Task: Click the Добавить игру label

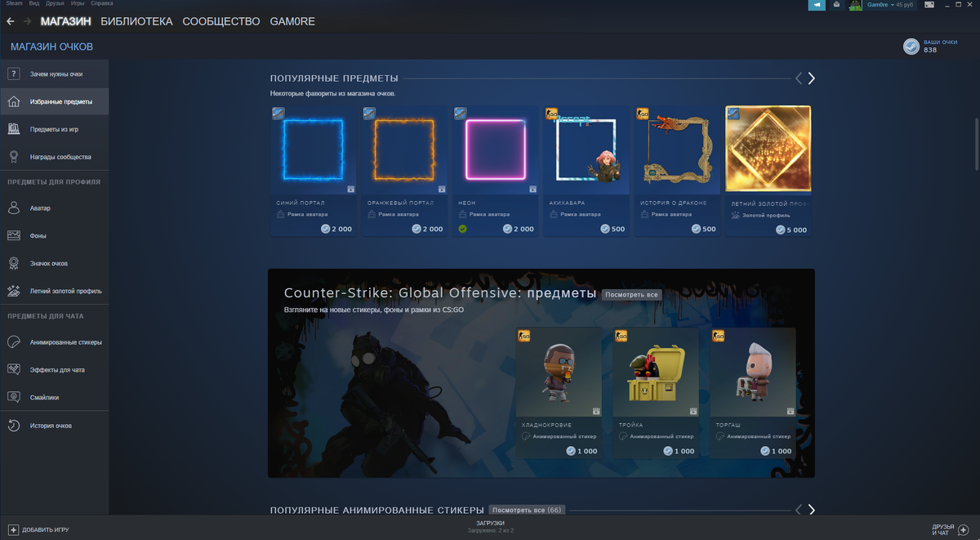Action: [x=46, y=530]
